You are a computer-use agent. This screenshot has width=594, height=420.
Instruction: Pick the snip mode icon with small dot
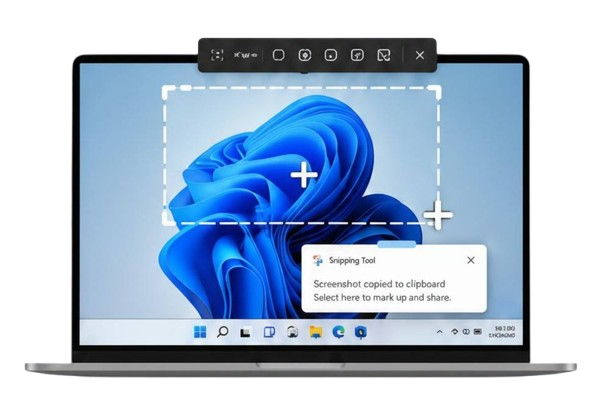331,55
